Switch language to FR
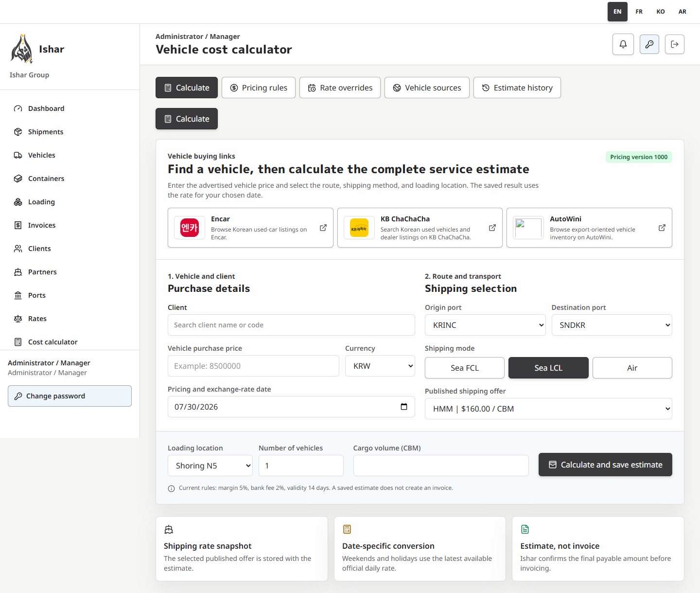Screen dimensions: 700x593 click(x=639, y=12)
